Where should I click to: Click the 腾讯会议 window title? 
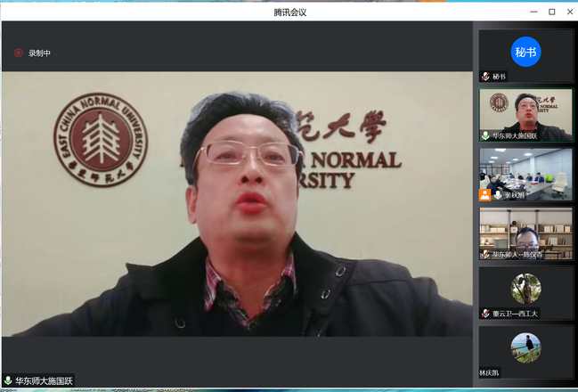(290, 12)
